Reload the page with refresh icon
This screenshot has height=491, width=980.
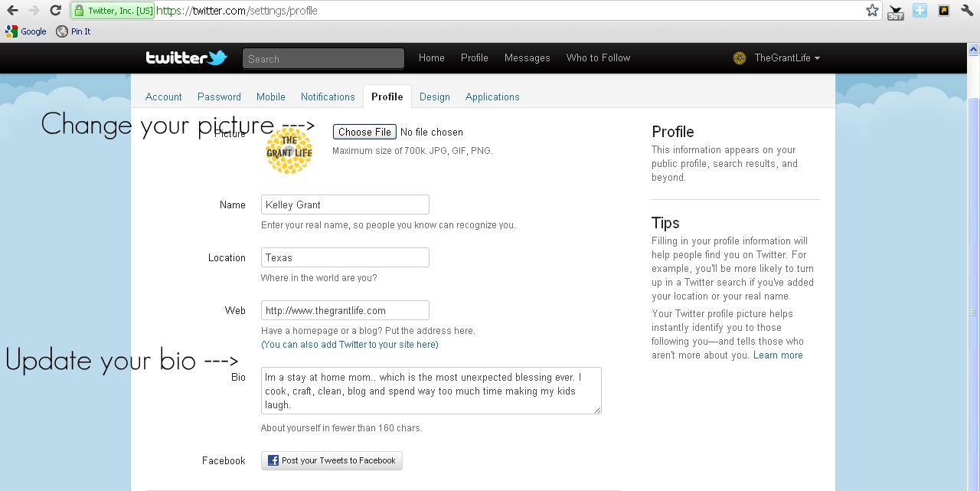(x=55, y=10)
